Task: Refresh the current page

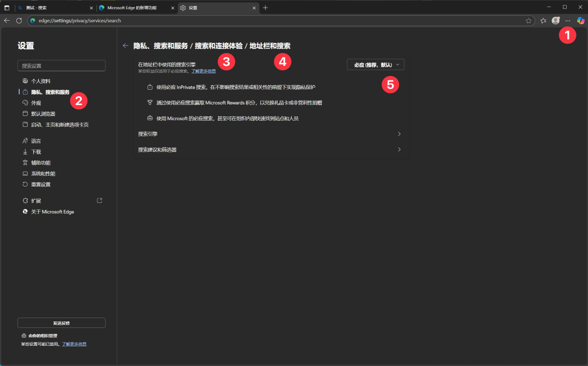Action: coord(19,21)
